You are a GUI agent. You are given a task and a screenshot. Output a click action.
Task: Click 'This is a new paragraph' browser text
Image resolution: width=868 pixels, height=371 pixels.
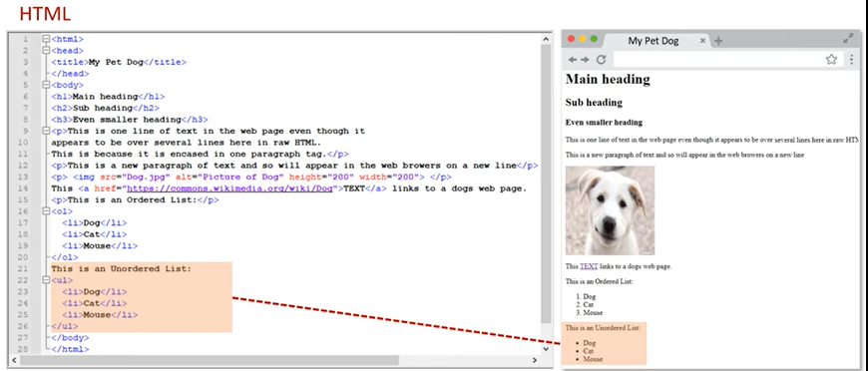[x=684, y=155]
